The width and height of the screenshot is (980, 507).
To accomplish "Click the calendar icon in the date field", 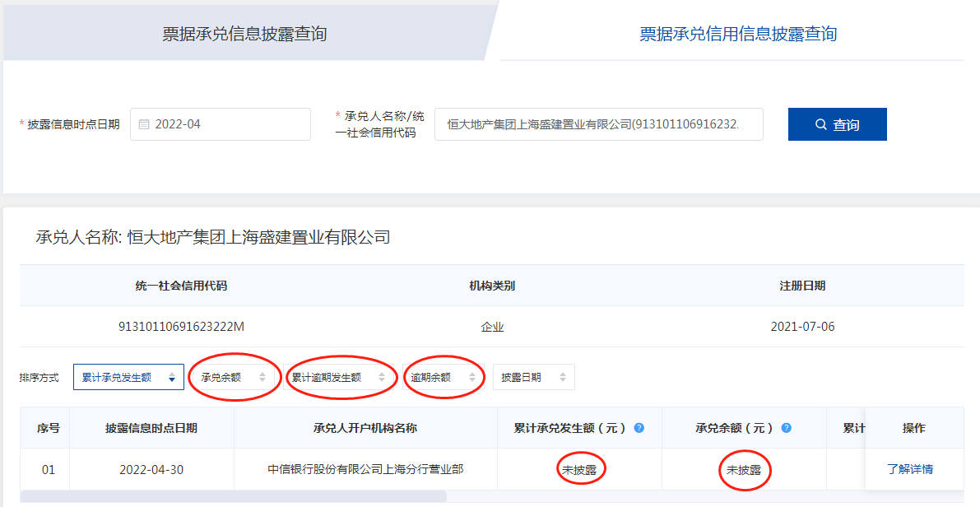I will pyautogui.click(x=144, y=124).
